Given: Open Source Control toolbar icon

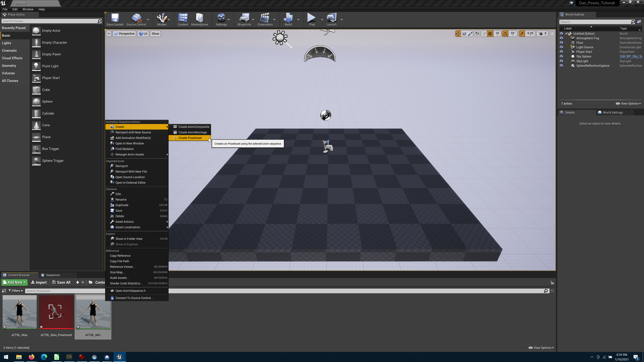Looking at the screenshot, I should tap(136, 19).
